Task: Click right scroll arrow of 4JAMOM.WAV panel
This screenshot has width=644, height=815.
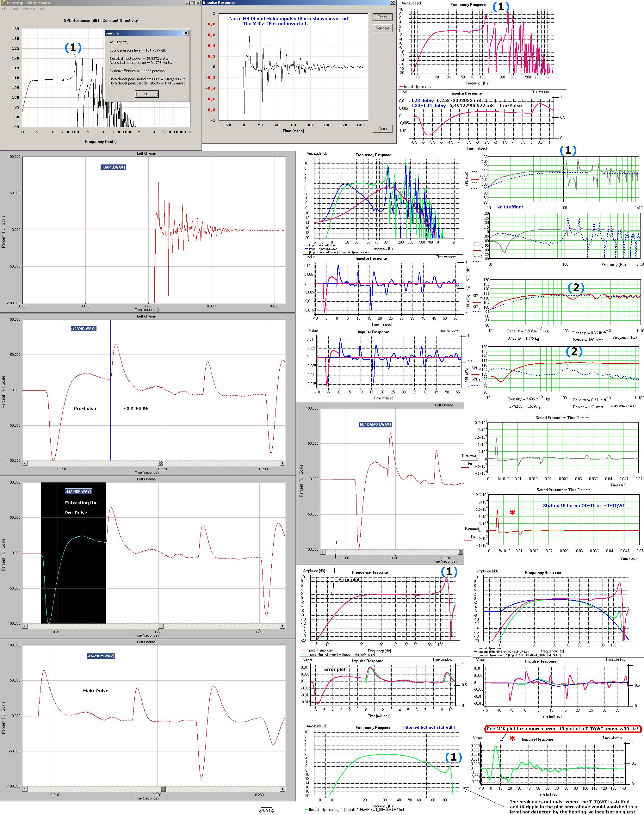Action: pos(283,789)
